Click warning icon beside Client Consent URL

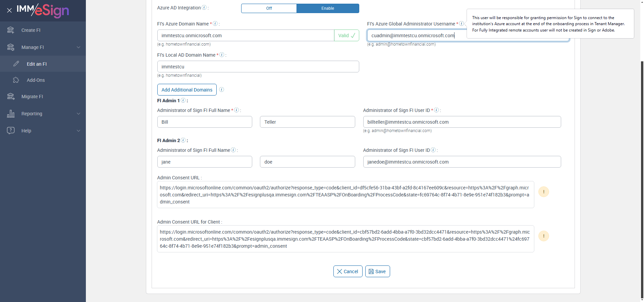coord(543,236)
